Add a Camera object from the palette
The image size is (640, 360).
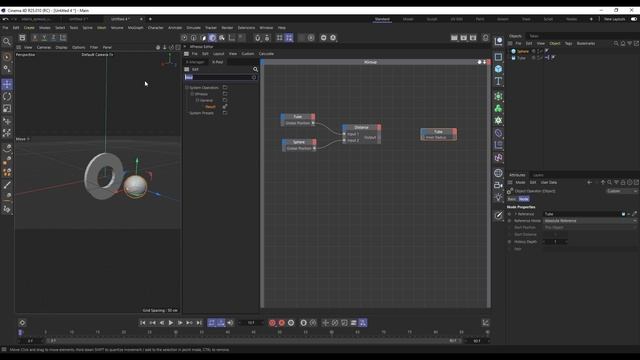[x=498, y=185]
